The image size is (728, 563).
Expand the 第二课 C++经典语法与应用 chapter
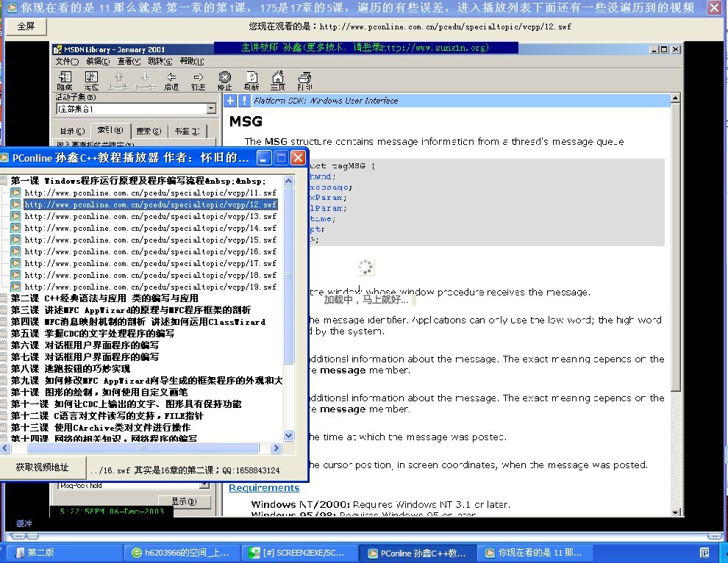3,298
